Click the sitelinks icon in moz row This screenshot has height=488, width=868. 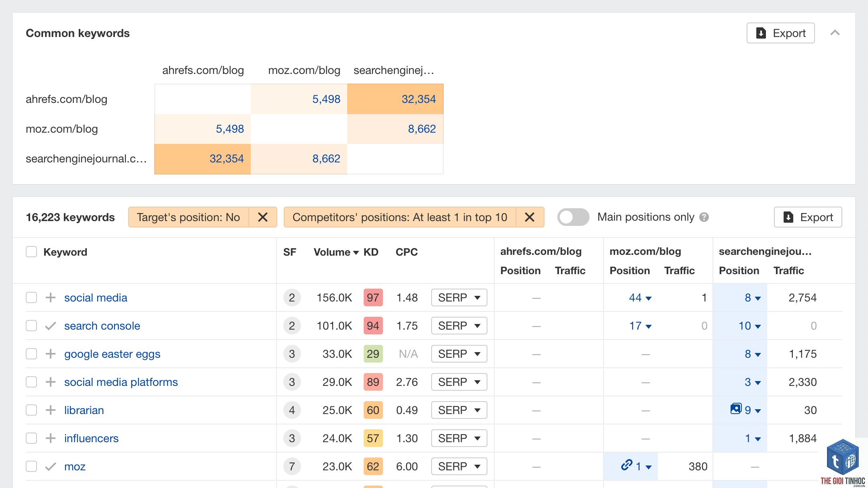626,465
